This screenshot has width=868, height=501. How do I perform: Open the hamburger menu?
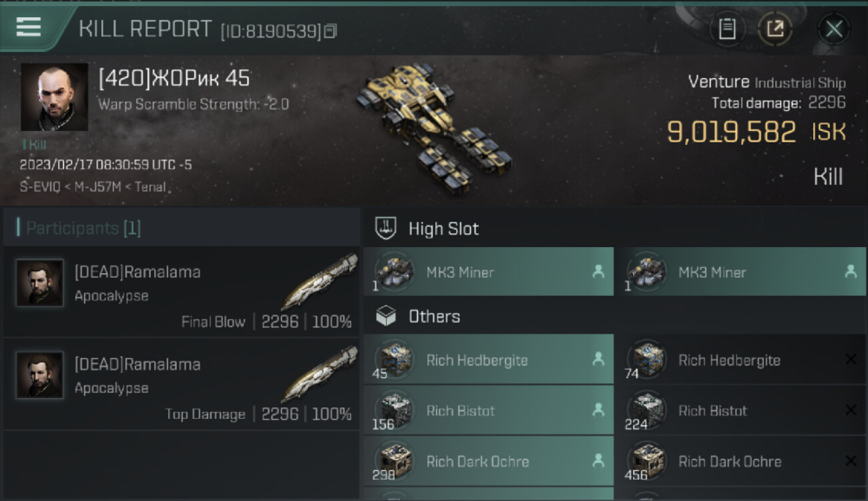(29, 27)
